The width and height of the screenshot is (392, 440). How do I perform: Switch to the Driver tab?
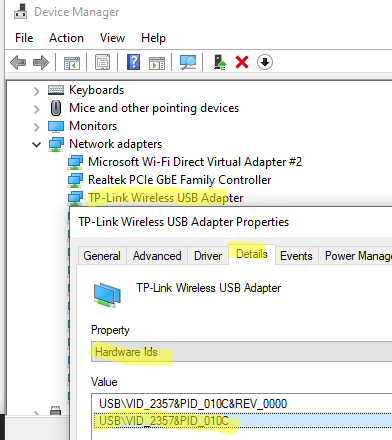point(208,256)
